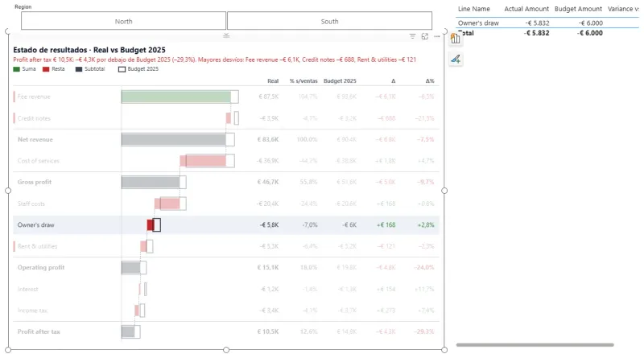Click the gray Net revenue bar

tap(173, 139)
